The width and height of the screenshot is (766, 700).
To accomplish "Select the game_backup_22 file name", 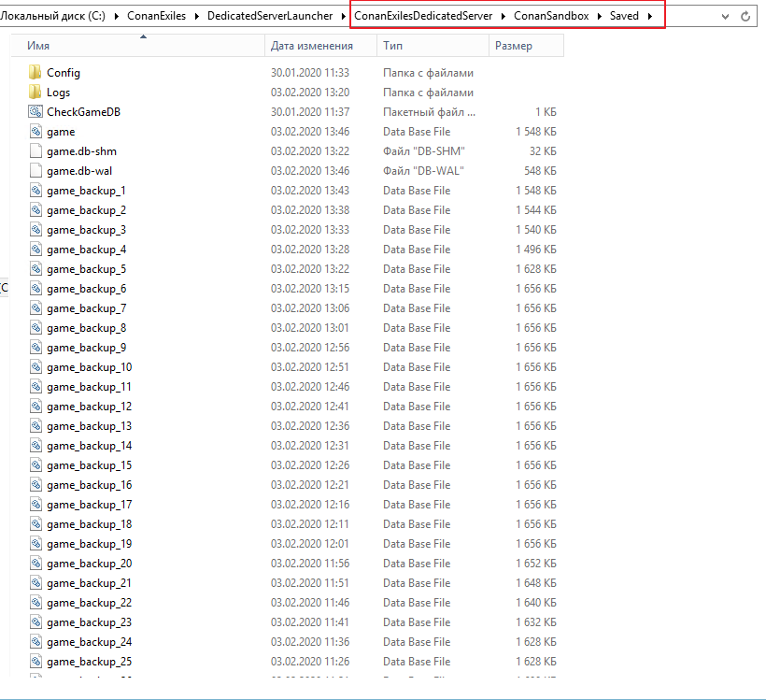I will click(x=90, y=603).
